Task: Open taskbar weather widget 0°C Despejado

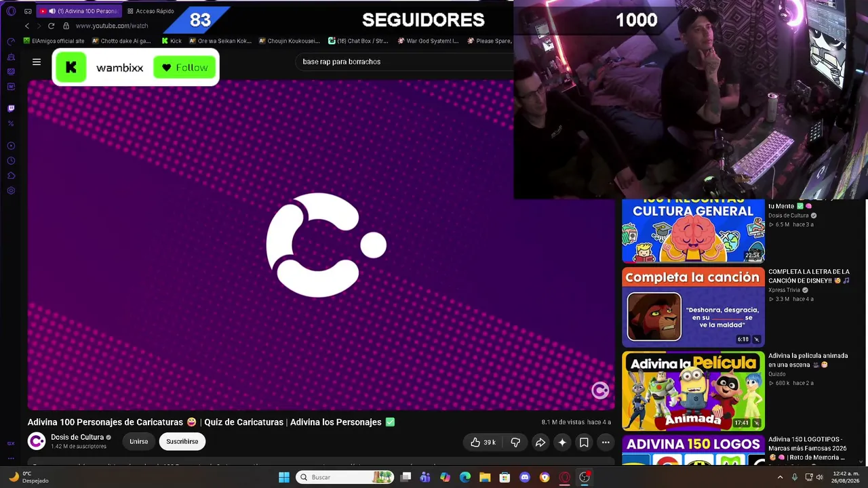Action: pyautogui.click(x=28, y=477)
